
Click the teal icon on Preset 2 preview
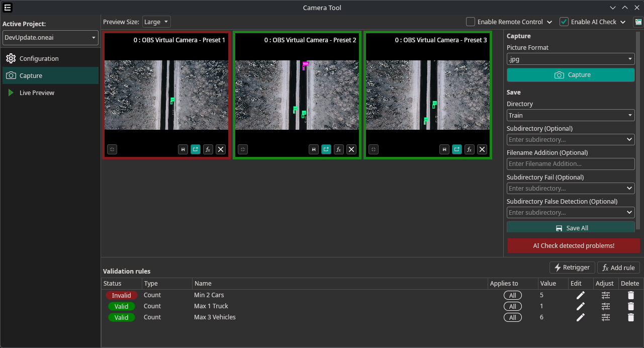[x=326, y=149]
